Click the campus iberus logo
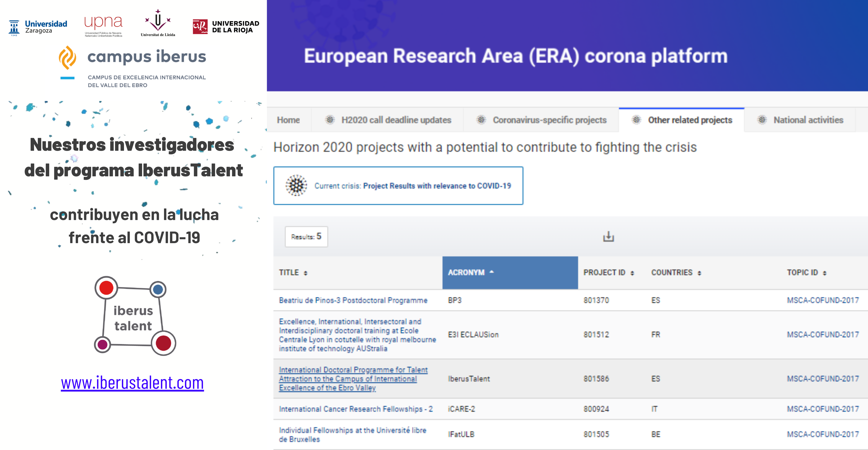 click(132, 67)
